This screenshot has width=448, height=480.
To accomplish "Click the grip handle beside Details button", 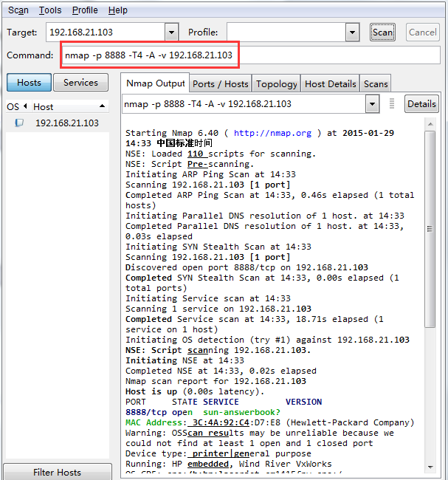I will click(392, 103).
